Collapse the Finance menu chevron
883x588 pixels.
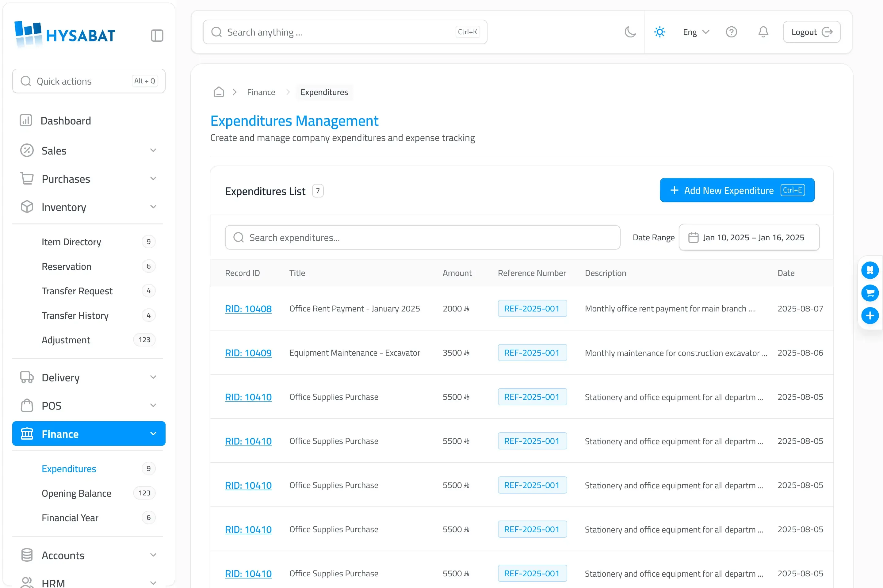click(153, 433)
